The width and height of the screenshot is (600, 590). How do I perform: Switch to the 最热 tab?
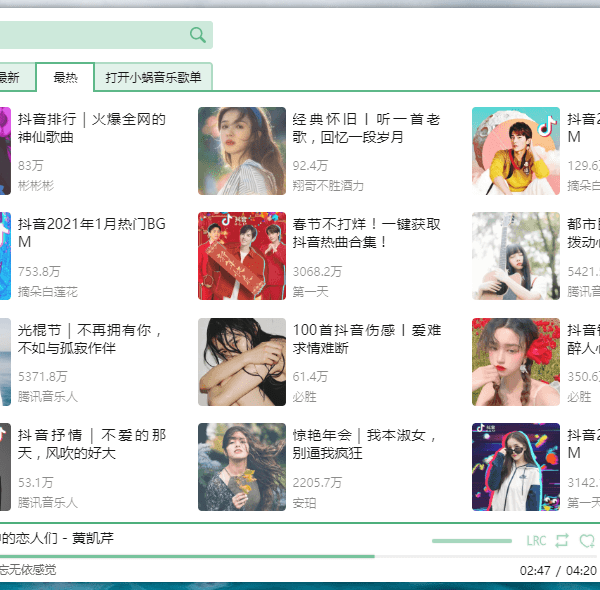pos(65,77)
